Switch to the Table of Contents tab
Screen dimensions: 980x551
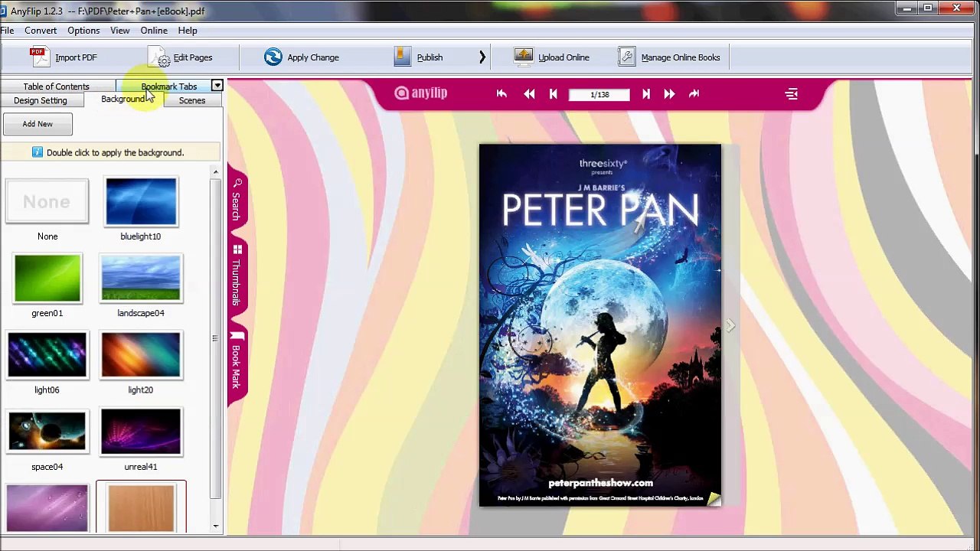tap(57, 86)
